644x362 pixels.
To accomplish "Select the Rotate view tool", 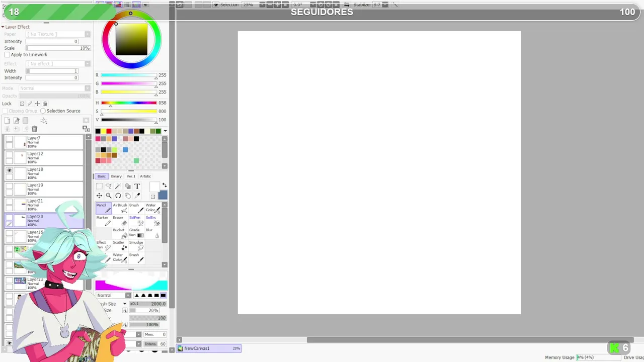I will pyautogui.click(x=118, y=196).
